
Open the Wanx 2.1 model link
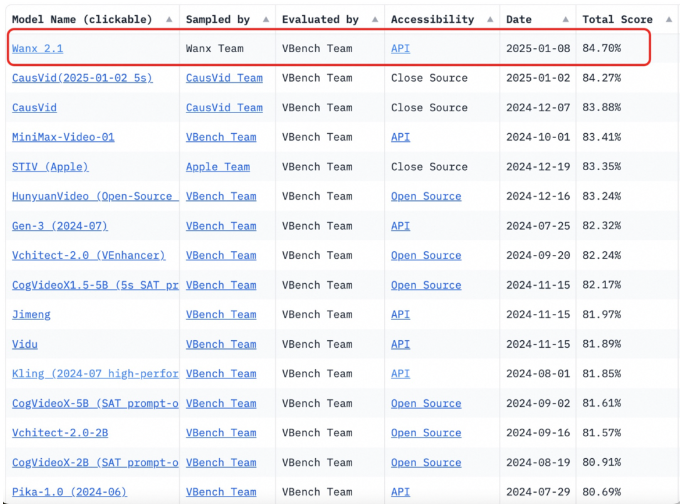tap(38, 48)
